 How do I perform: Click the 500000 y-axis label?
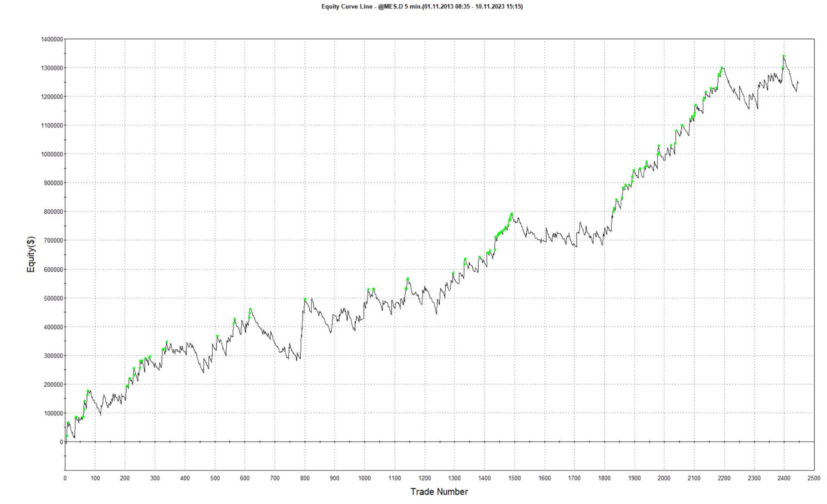pyautogui.click(x=54, y=298)
